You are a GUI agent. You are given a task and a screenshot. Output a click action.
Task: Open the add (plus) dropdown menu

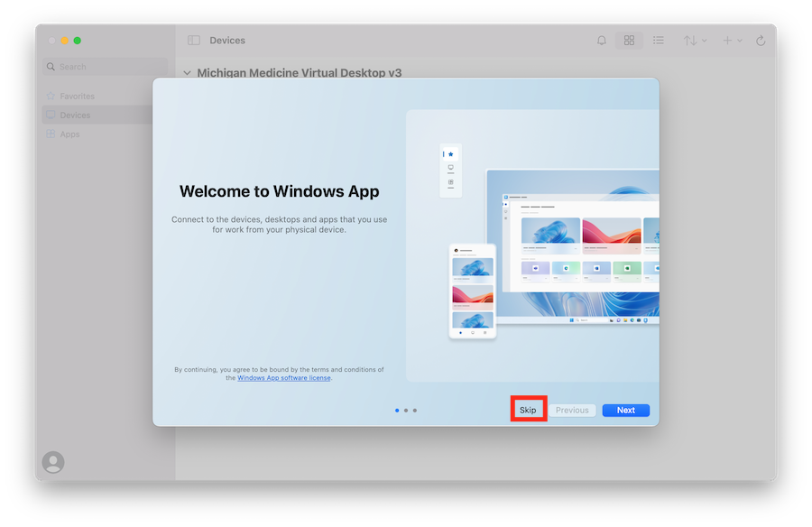pyautogui.click(x=732, y=41)
